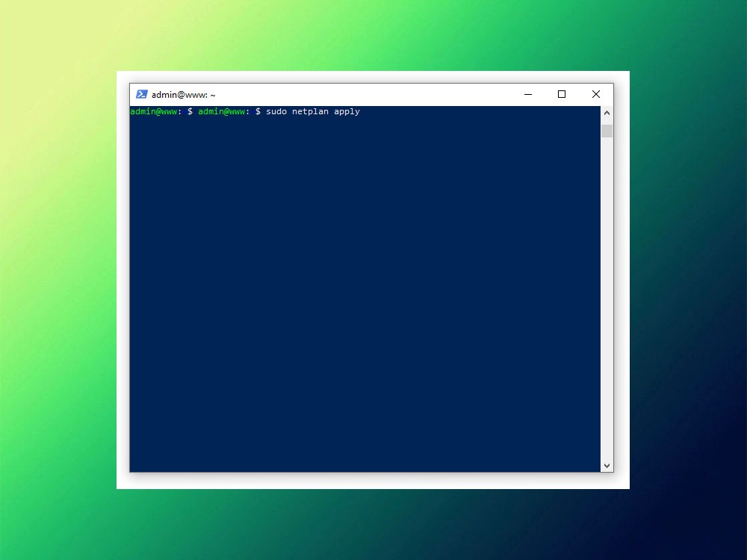Click the scroll up arrow of terminal
The width and height of the screenshot is (747, 560).
tap(607, 113)
